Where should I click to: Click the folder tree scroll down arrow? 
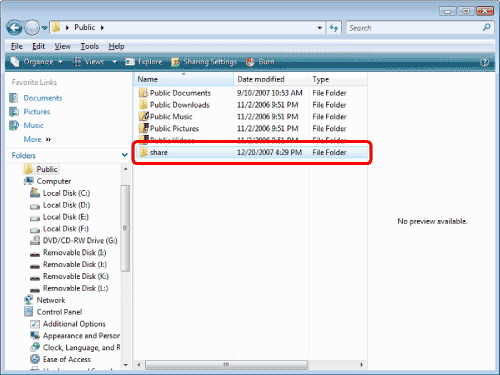(x=125, y=365)
